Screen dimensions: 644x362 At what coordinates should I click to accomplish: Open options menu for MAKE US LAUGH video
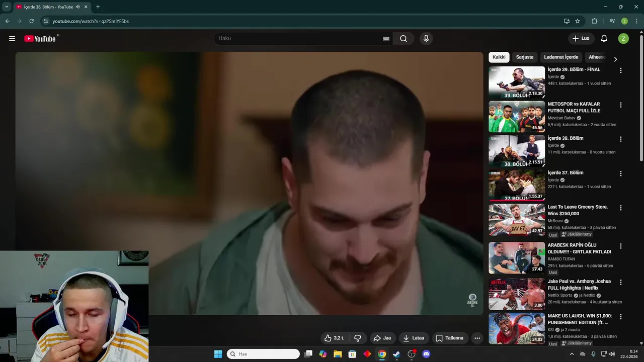point(621,317)
